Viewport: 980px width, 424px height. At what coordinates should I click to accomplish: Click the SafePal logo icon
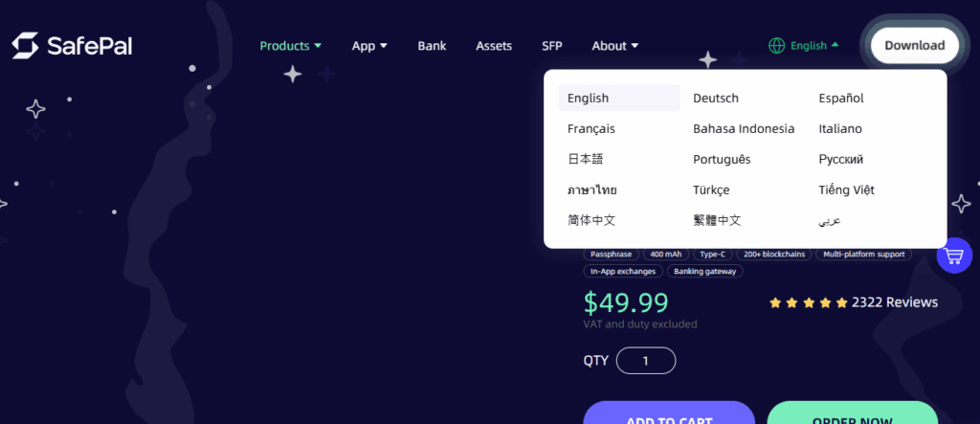click(25, 45)
